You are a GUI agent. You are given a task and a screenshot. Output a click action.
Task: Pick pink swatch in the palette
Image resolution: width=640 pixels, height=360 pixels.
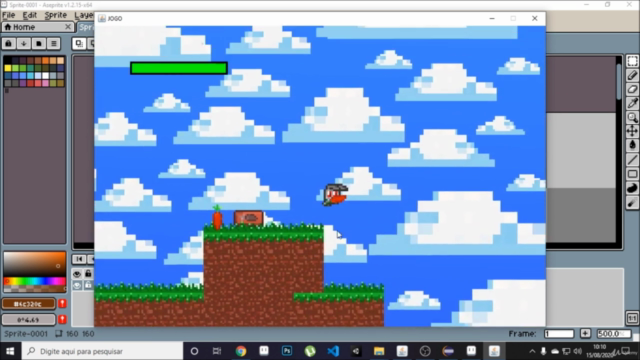pyautogui.click(x=46, y=83)
